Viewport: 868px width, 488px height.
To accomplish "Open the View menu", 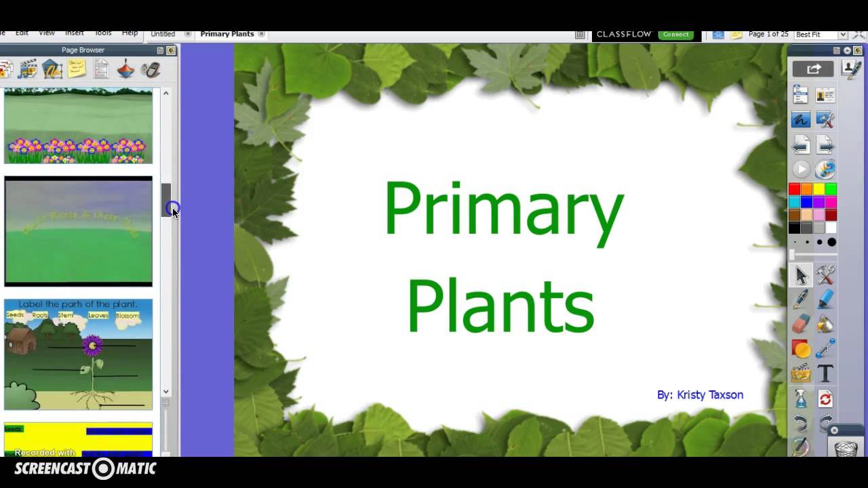I will 47,33.
